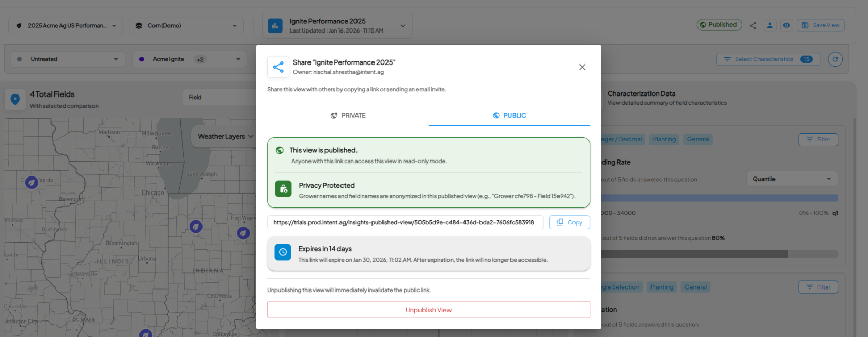Copy the public view link
868x337 pixels.
(x=569, y=222)
